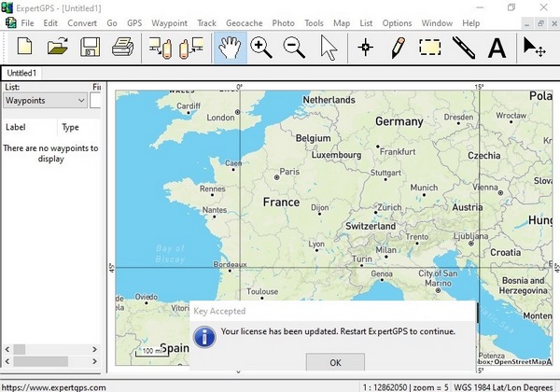
Task: Open the List menu
Action: pos(366,23)
